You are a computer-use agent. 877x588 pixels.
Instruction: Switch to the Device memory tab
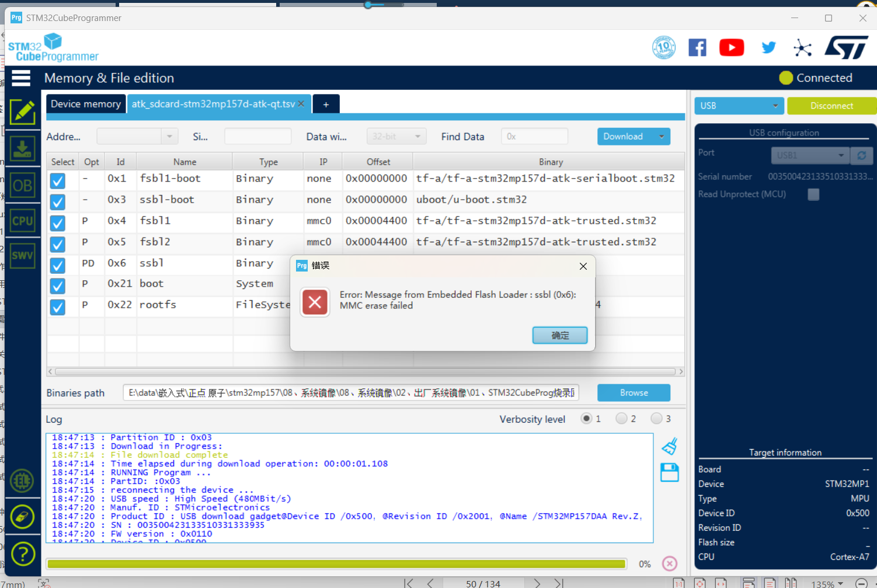click(x=86, y=104)
